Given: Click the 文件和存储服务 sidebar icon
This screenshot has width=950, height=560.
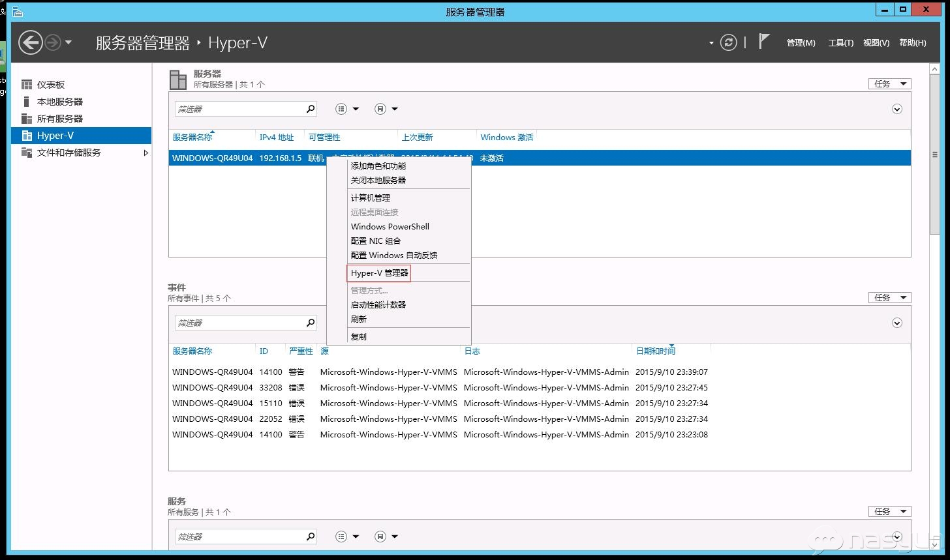Looking at the screenshot, I should pos(27,153).
